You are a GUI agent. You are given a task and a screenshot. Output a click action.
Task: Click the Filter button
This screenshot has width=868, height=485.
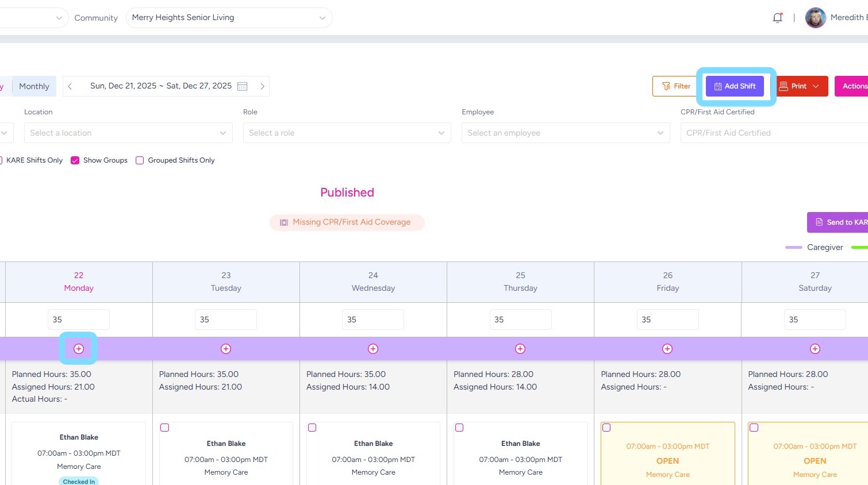(x=676, y=86)
